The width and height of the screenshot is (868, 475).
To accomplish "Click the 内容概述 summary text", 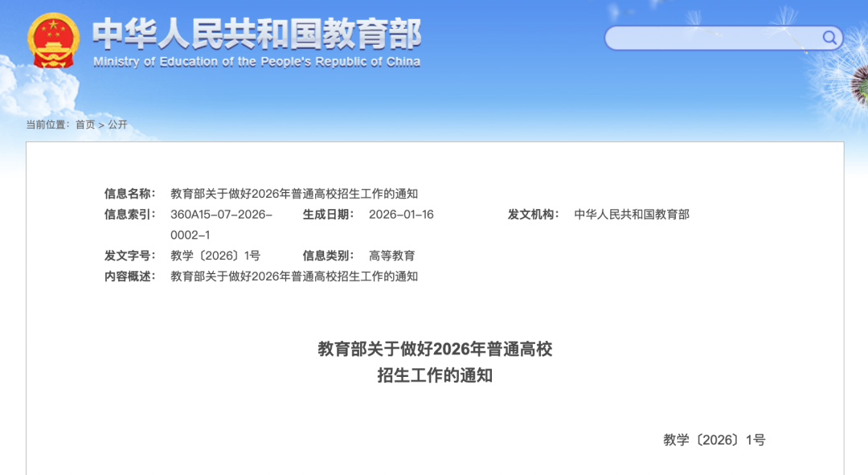I will pyautogui.click(x=294, y=276).
